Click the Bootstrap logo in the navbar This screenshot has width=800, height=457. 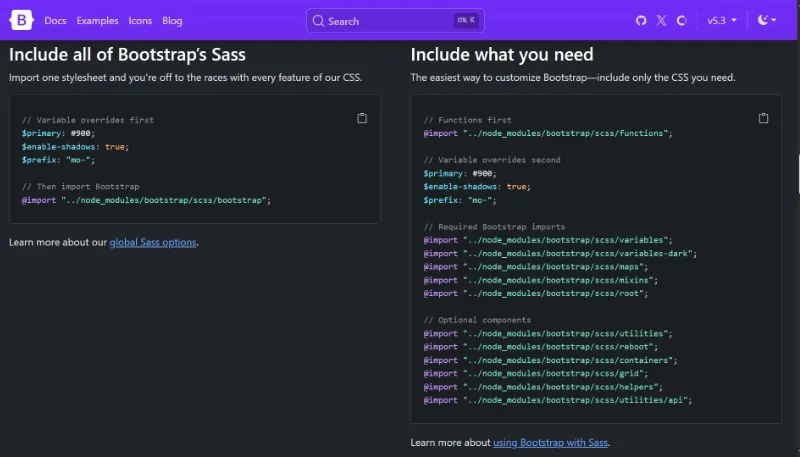pos(21,20)
